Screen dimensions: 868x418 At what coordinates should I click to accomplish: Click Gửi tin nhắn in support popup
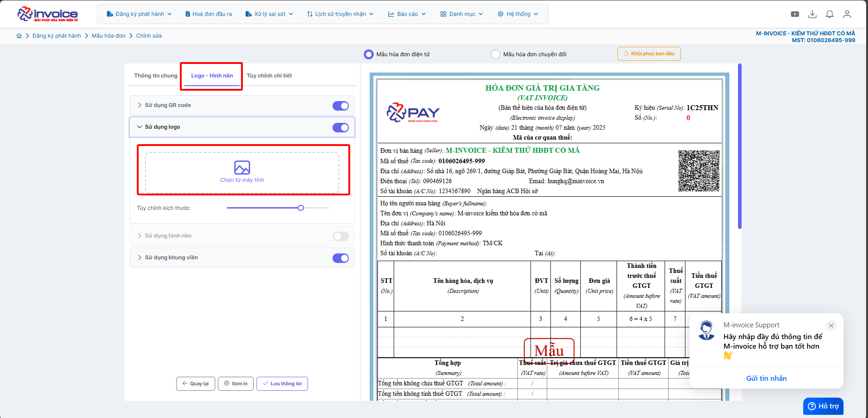pos(767,379)
